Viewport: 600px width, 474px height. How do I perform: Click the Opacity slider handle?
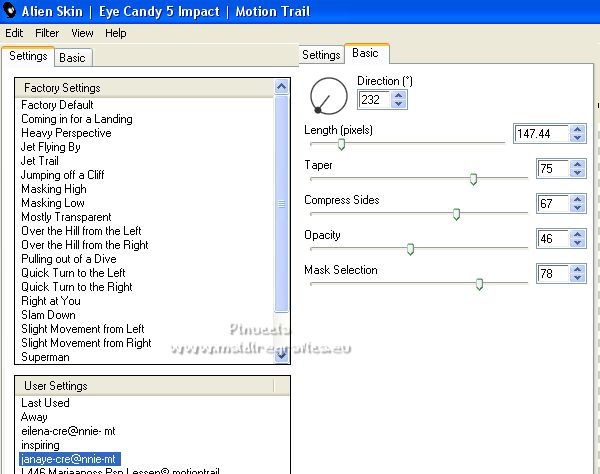(410, 249)
